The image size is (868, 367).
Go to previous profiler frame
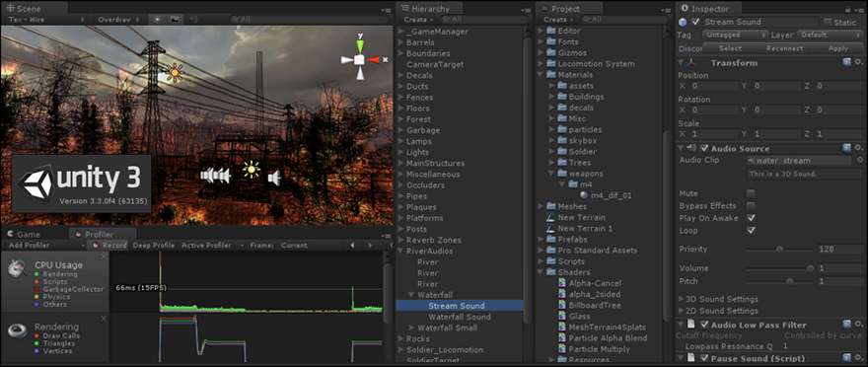point(353,246)
